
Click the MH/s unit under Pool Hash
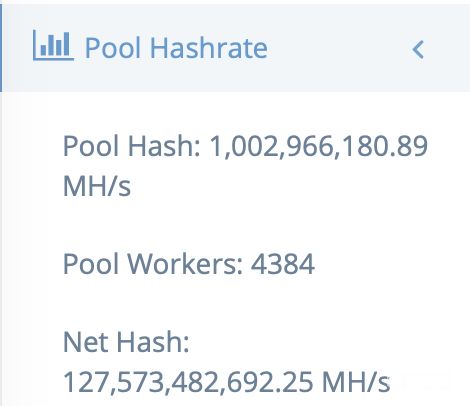click(97, 185)
